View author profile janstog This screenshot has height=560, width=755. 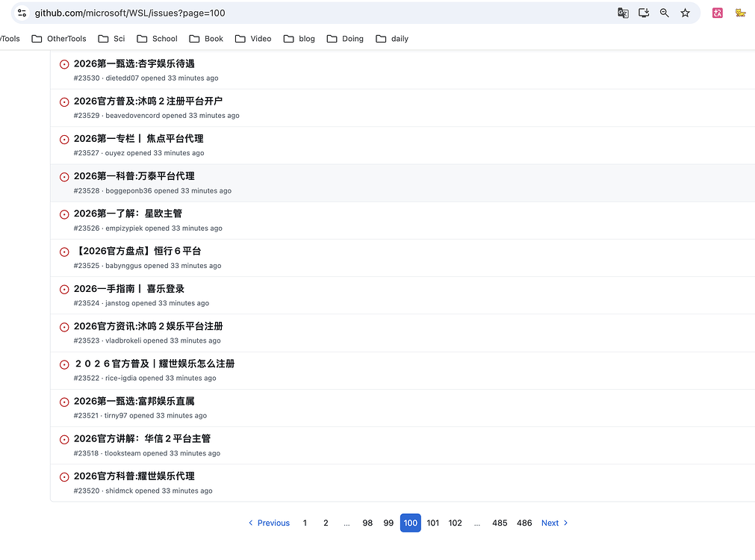pos(117,303)
